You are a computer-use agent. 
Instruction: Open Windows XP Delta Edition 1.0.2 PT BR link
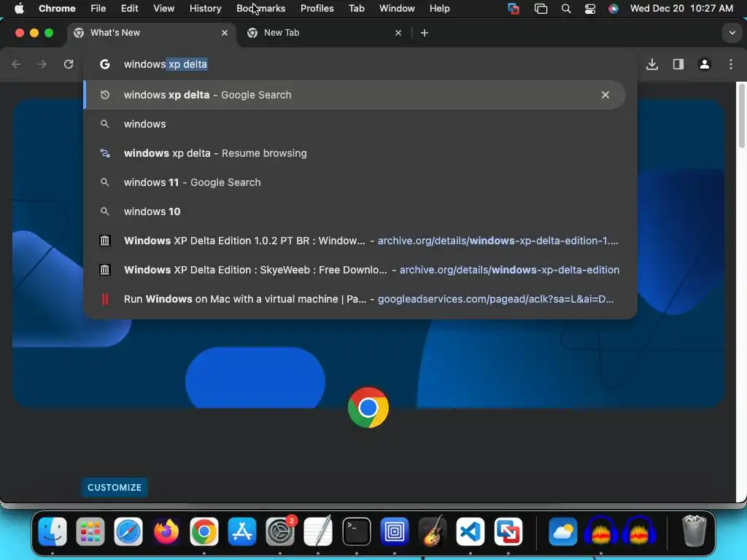[360, 241]
